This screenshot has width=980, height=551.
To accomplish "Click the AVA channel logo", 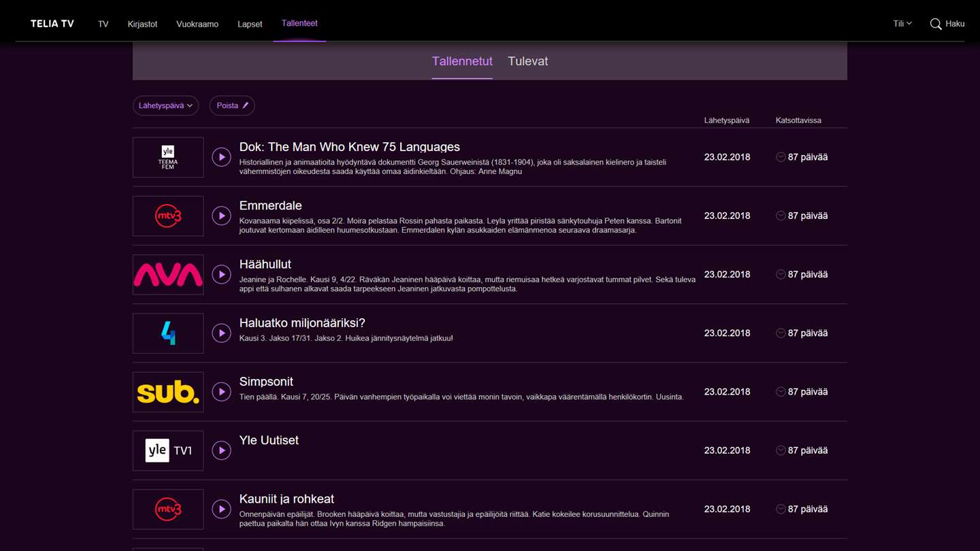I will coord(168,274).
